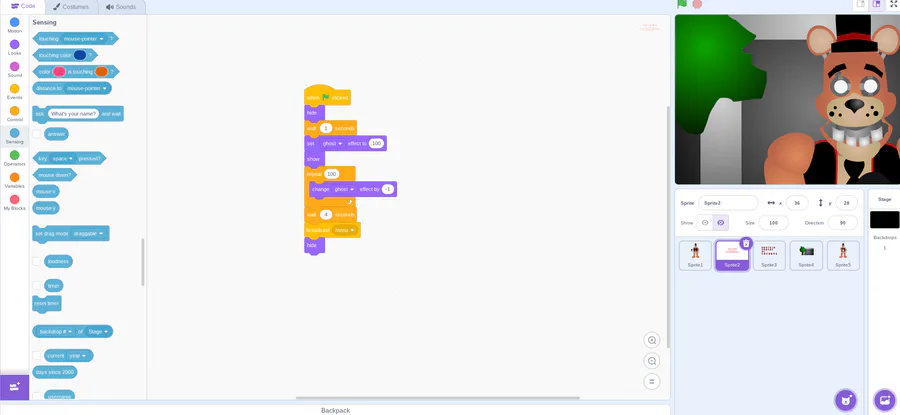
Task: Edit the sprite x position field
Action: click(797, 203)
